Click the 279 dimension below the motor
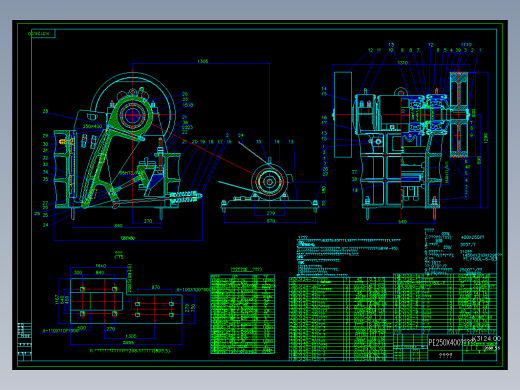520x390 pixels. [x=271, y=213]
